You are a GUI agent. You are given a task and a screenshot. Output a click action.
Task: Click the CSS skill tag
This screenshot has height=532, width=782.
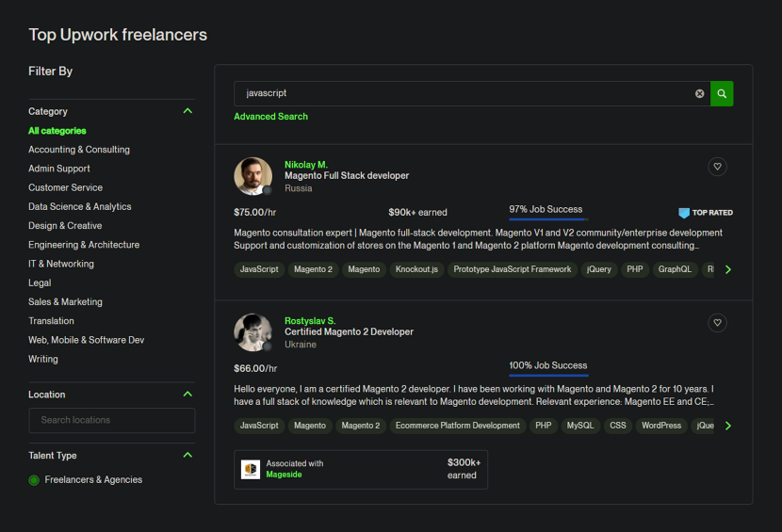click(x=618, y=426)
